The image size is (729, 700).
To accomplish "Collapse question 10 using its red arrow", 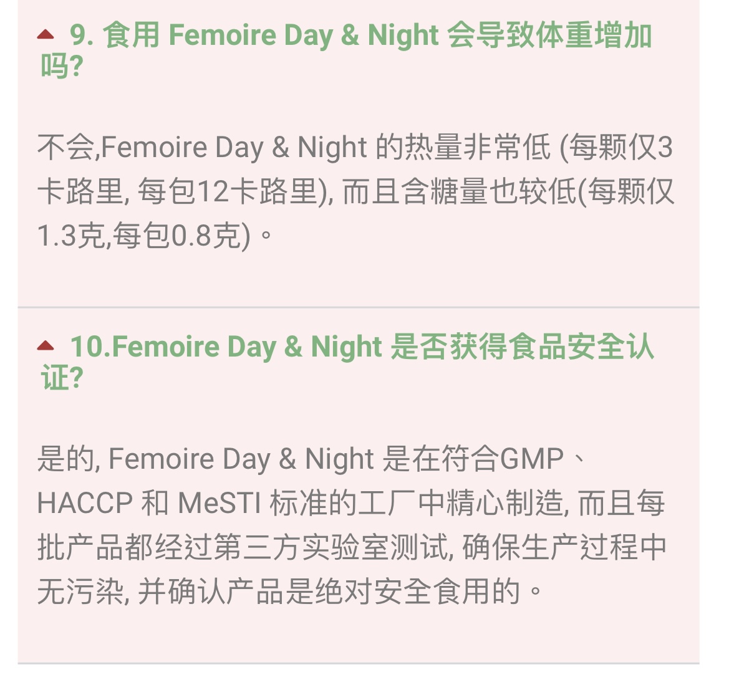I will click(46, 345).
